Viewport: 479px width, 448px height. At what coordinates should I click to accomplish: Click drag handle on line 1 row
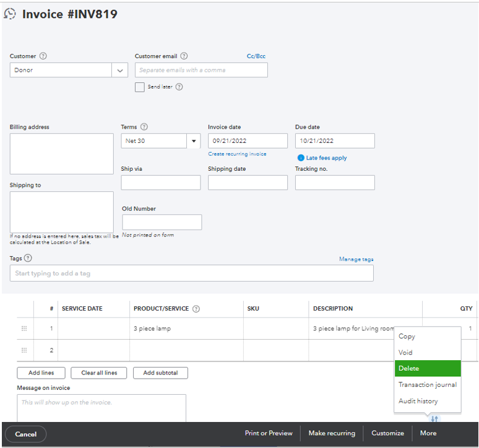(24, 329)
